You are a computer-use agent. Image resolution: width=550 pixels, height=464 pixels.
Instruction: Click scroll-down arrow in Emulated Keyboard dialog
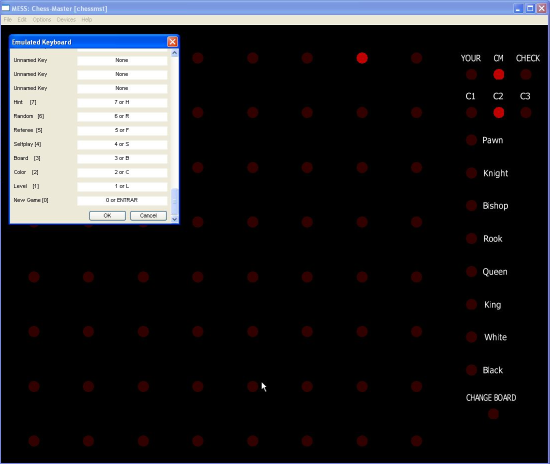click(174, 219)
